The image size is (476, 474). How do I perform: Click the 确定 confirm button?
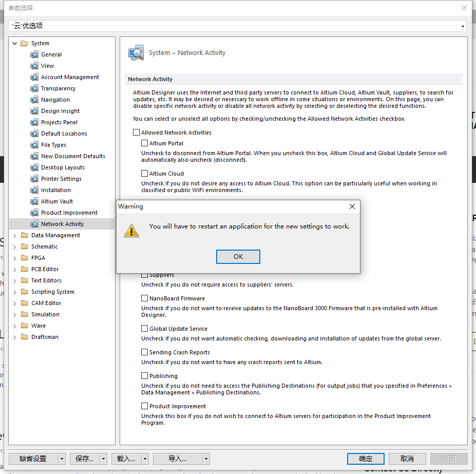click(366, 459)
